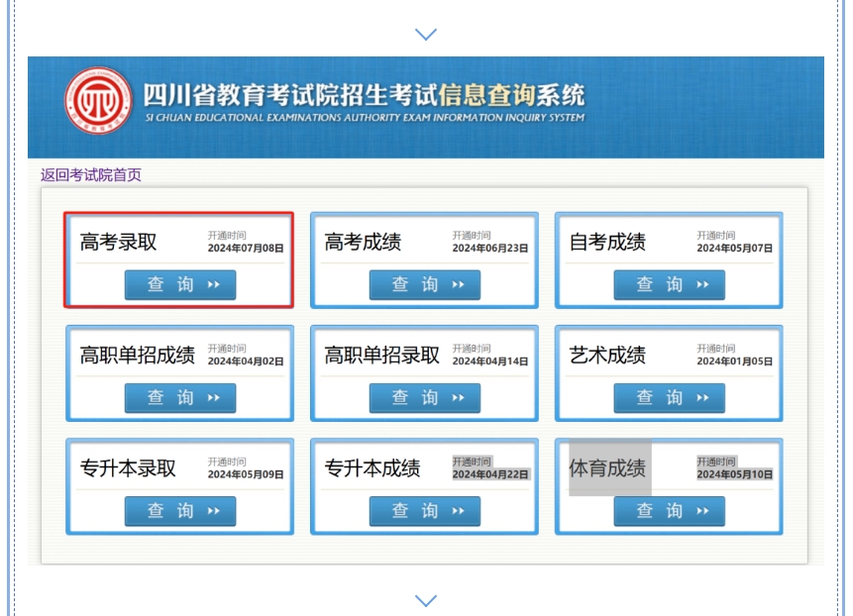This screenshot has width=853, height=616.
Task: Open the 返回考试院首页 link
Action: (91, 175)
